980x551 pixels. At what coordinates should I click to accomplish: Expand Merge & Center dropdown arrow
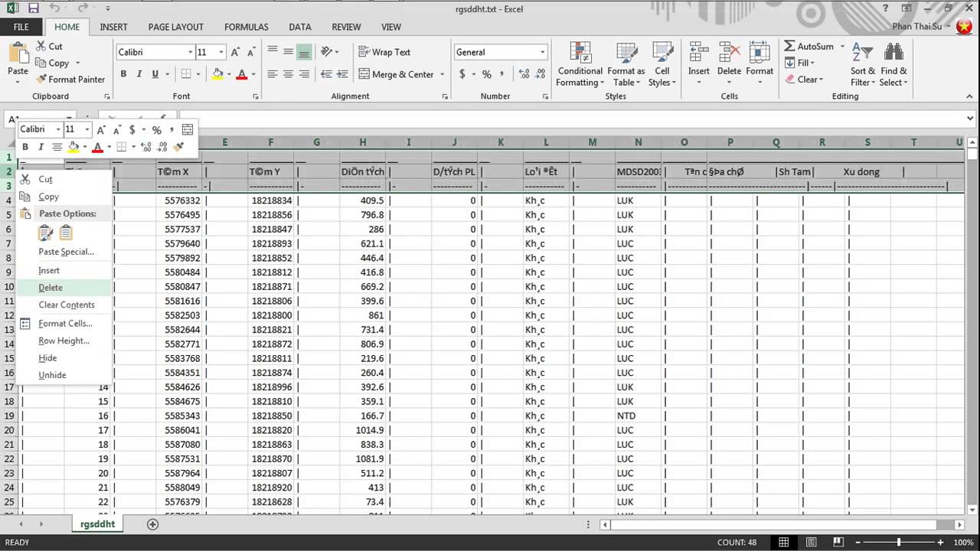(442, 74)
